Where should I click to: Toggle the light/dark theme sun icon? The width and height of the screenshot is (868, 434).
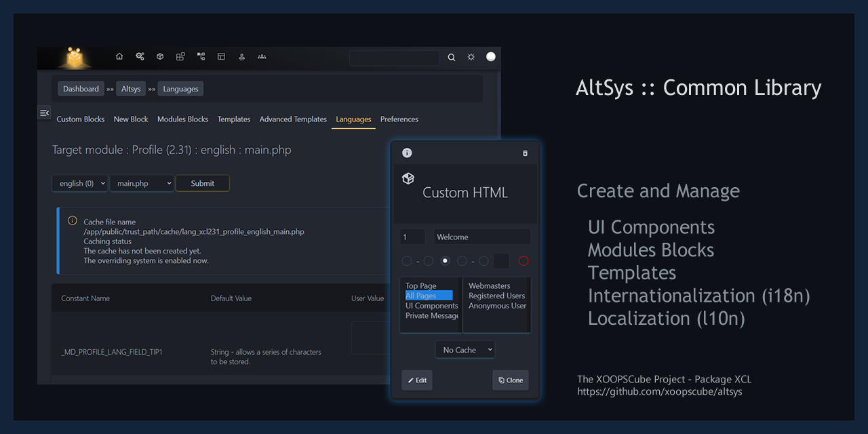coord(471,58)
